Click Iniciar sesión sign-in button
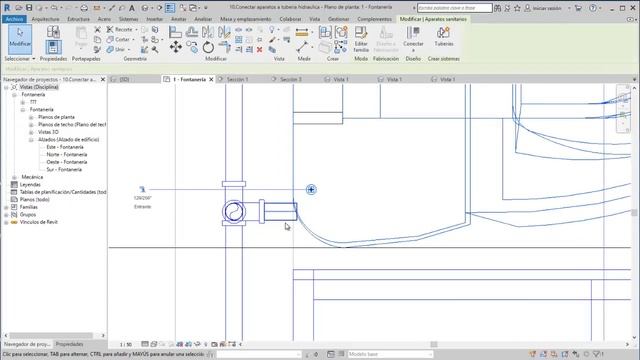This screenshot has height=360, width=640. (544, 8)
